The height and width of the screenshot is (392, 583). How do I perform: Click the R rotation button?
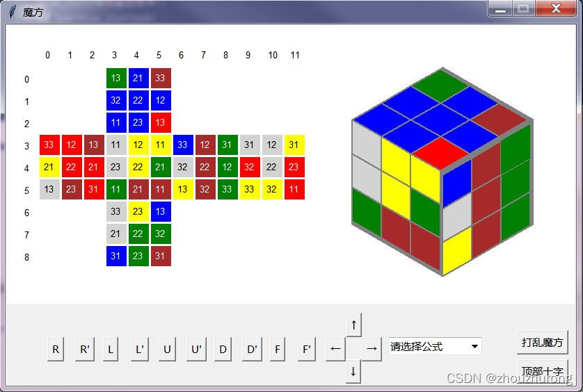(56, 349)
